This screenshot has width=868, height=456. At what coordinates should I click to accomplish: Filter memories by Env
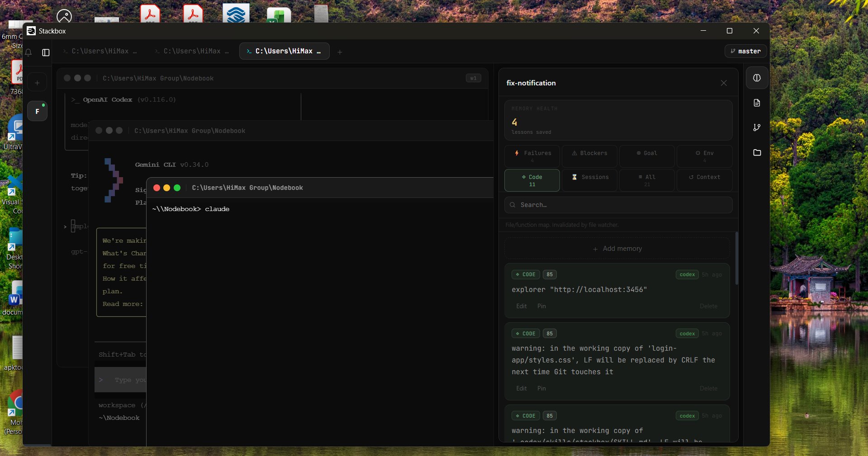tap(704, 156)
